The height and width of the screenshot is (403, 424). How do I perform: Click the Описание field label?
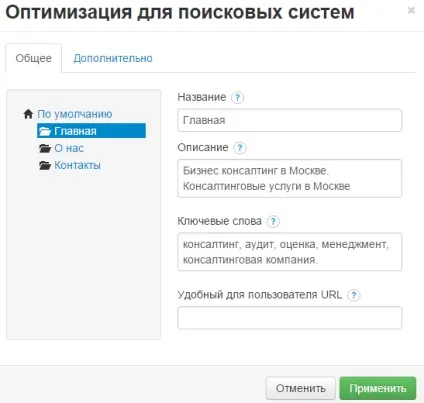pyautogui.click(x=203, y=147)
